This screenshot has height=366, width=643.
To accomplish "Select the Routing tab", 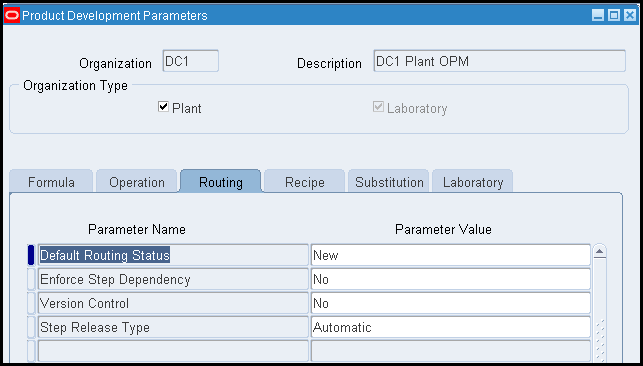I will (x=221, y=182).
